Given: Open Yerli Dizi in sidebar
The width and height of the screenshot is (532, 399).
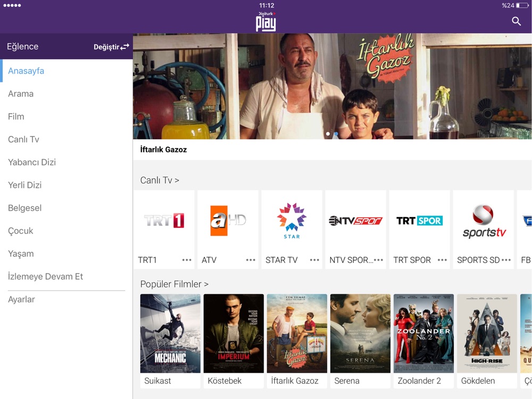Looking at the screenshot, I should coord(66,185).
